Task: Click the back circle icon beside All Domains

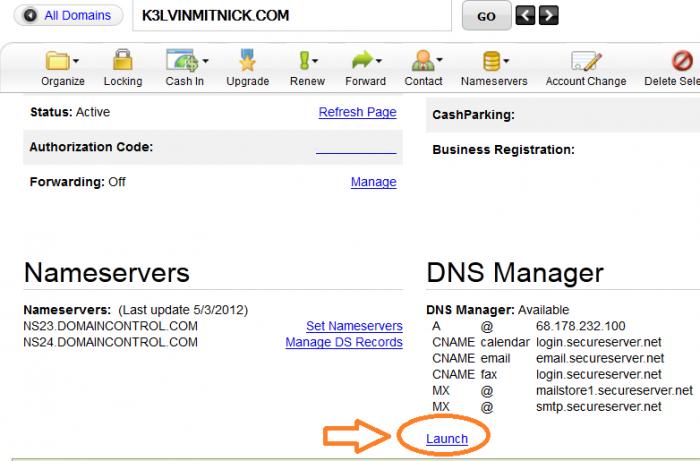Action: 30,15
